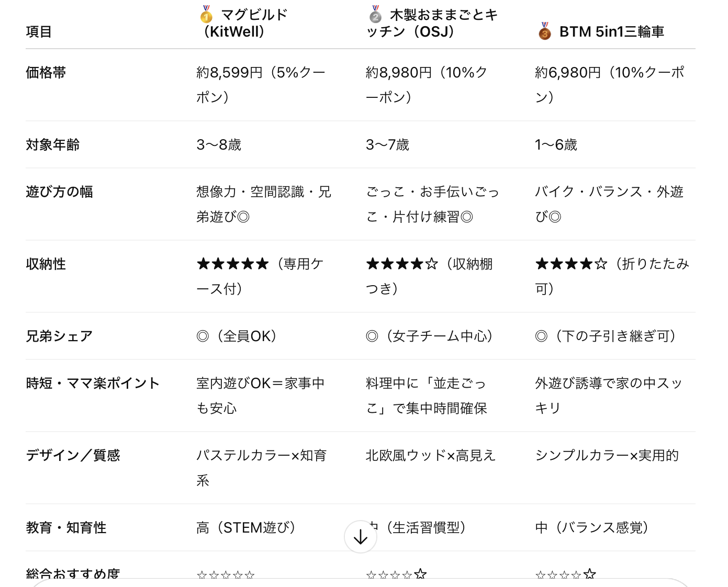Select the 兄弟シェア row label
The height and width of the screenshot is (587, 728).
(59, 336)
